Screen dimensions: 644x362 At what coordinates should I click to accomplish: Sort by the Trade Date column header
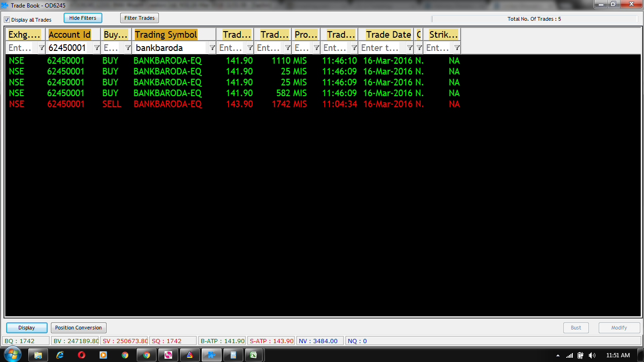click(388, 34)
